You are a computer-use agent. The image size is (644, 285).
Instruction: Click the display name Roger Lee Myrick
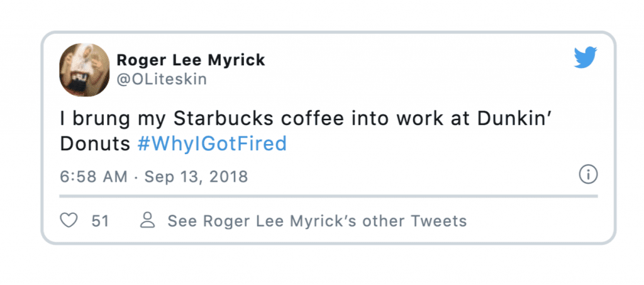tap(191, 60)
